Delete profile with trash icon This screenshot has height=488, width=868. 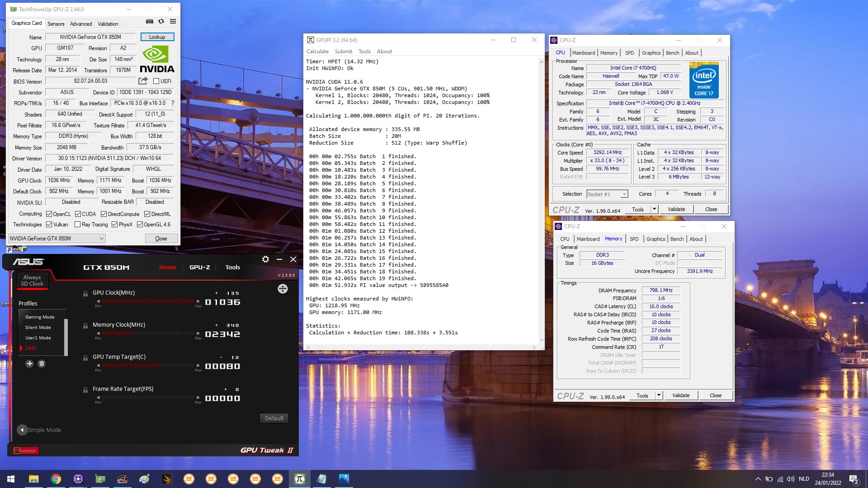42,364
